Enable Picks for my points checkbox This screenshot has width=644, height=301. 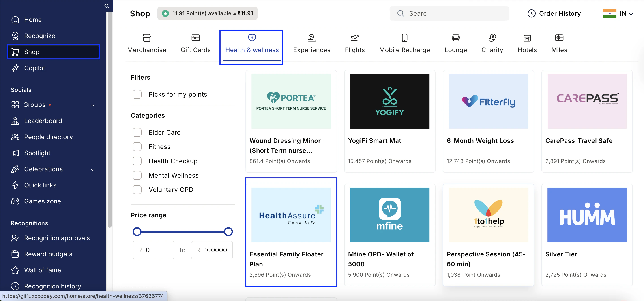point(137,94)
